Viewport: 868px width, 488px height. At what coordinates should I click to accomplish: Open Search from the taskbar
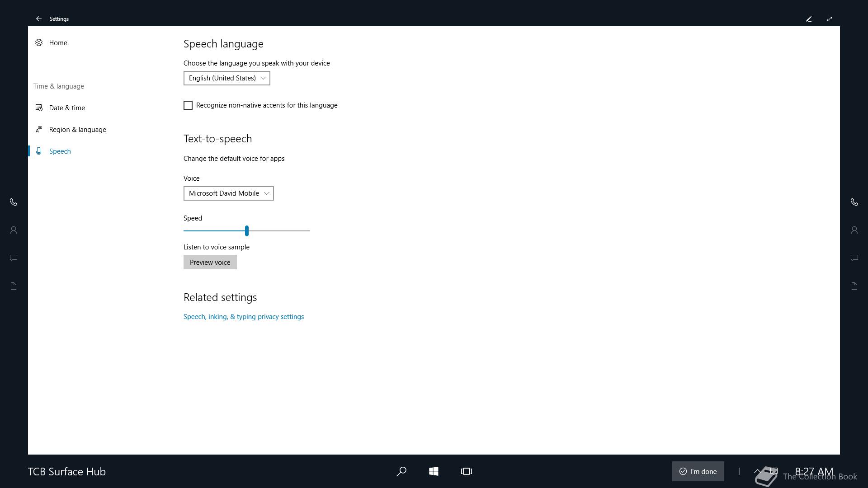(x=401, y=471)
